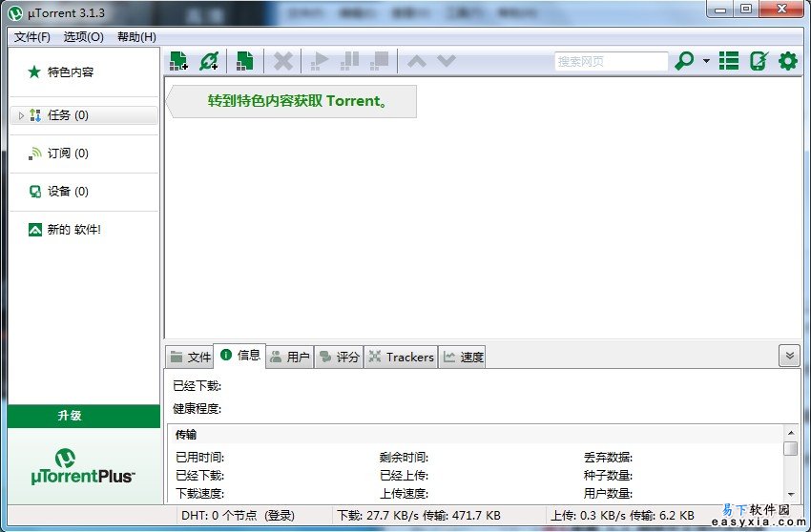Image resolution: width=811 pixels, height=532 pixels.
Task: Click the Pause torrent icon
Action: (349, 61)
